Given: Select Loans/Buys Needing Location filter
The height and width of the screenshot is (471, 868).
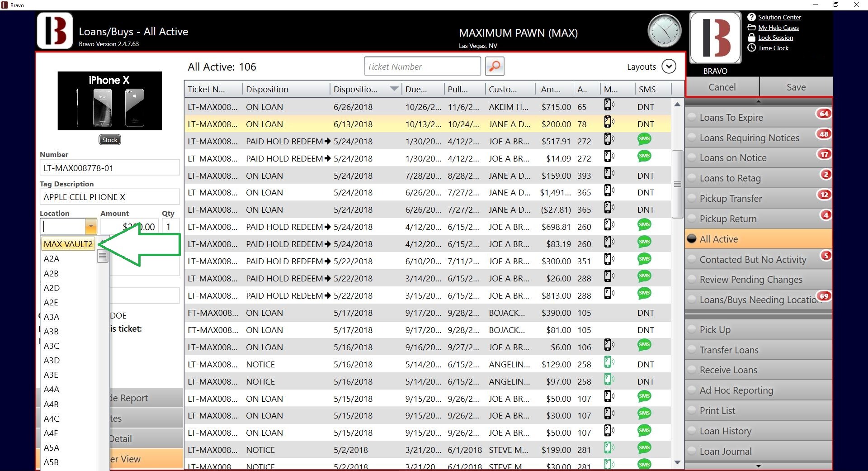Looking at the screenshot, I should pyautogui.click(x=759, y=300).
